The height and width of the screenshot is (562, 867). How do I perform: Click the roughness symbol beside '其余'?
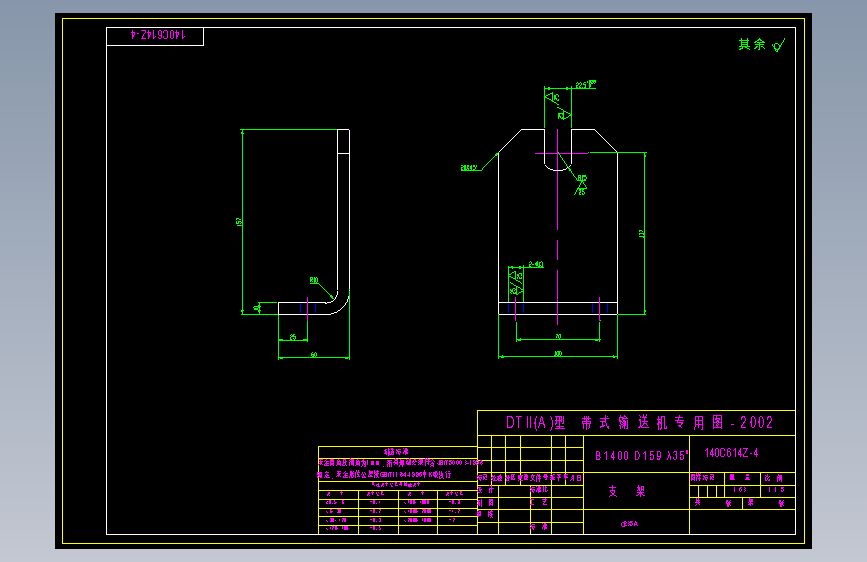pyautogui.click(x=779, y=45)
